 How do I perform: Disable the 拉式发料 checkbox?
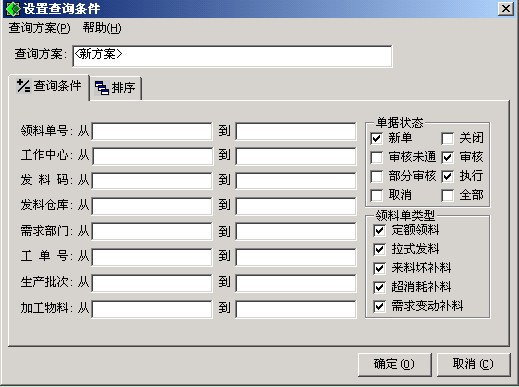click(x=379, y=249)
